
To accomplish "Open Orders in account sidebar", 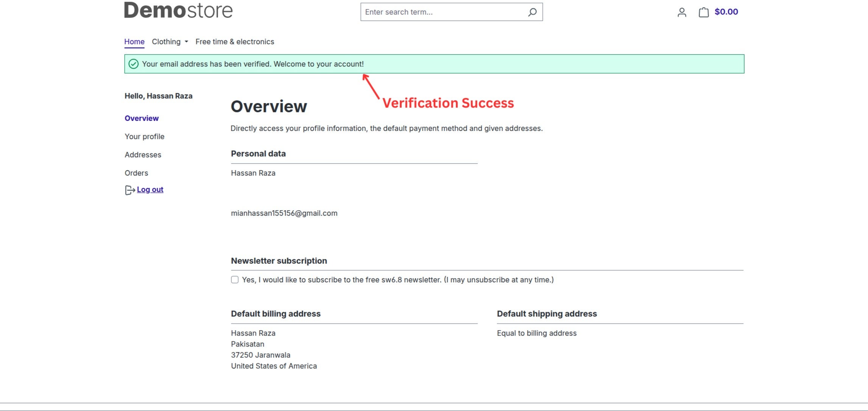I will (136, 173).
